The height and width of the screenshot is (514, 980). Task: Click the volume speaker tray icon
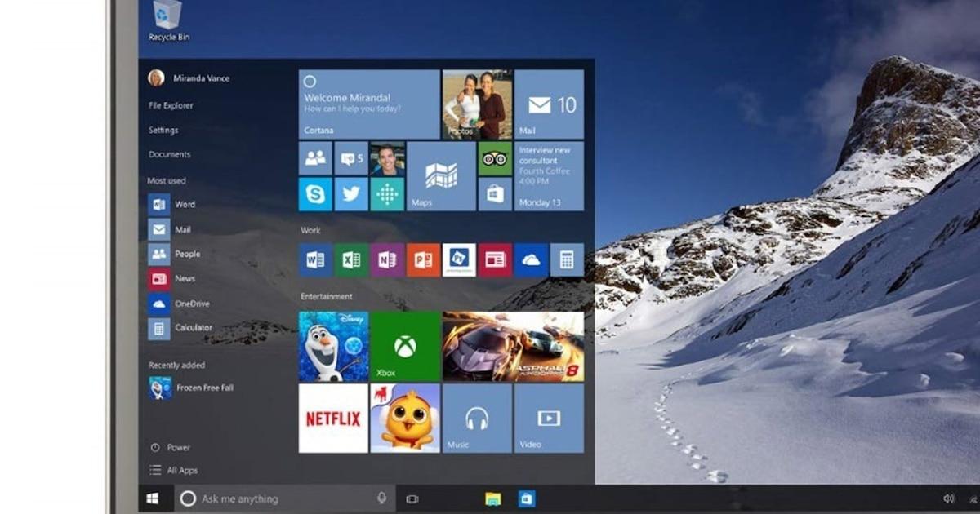pyautogui.click(x=948, y=498)
